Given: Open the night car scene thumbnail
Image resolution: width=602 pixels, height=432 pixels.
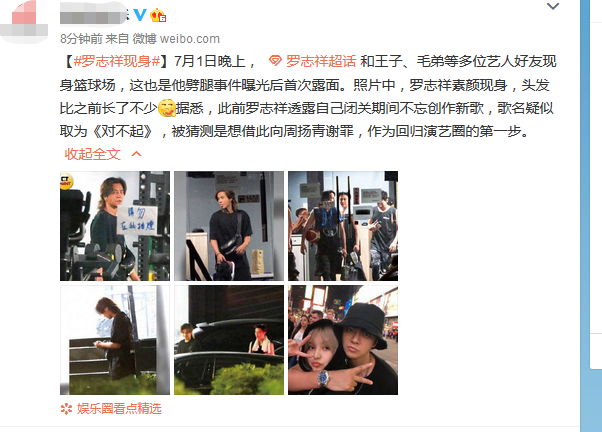Looking at the screenshot, I should (x=229, y=340).
